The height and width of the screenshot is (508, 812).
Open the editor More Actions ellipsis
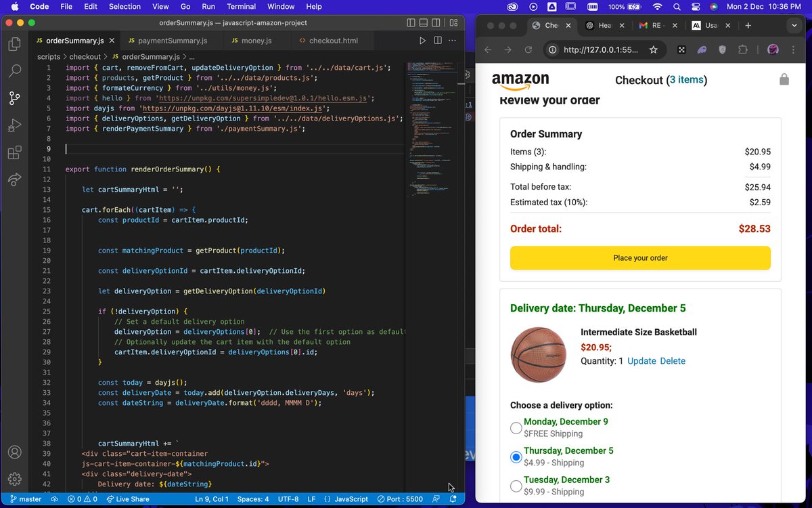453,41
